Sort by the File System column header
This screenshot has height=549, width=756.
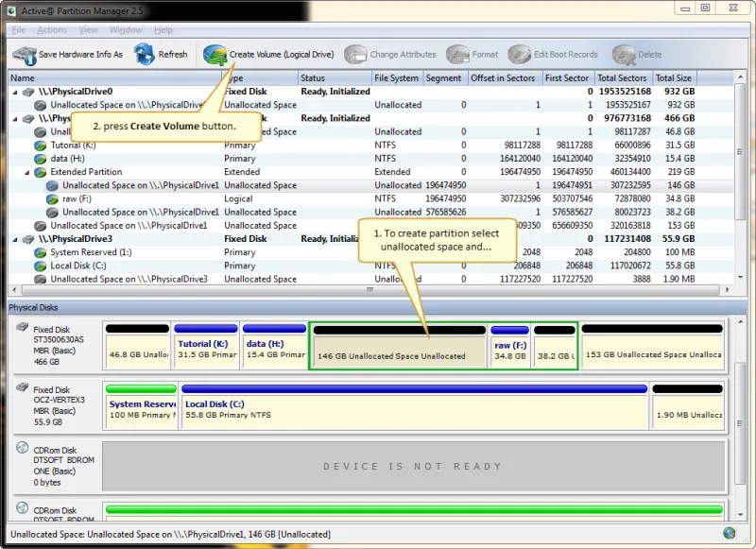coord(395,78)
